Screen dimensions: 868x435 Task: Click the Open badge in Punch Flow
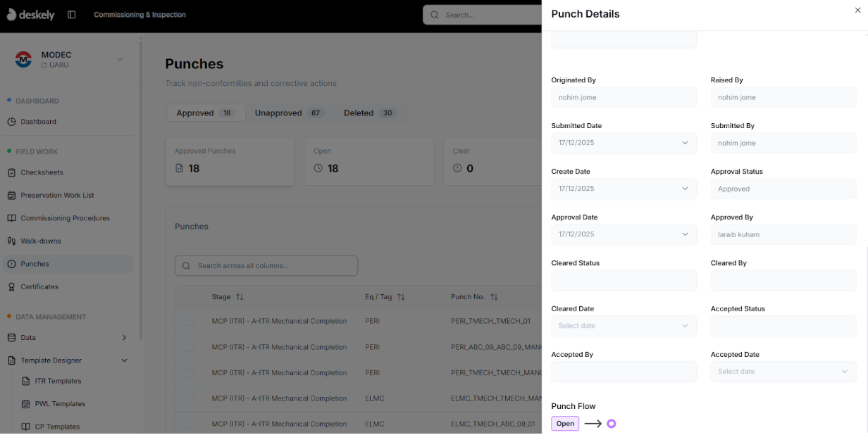pyautogui.click(x=564, y=423)
